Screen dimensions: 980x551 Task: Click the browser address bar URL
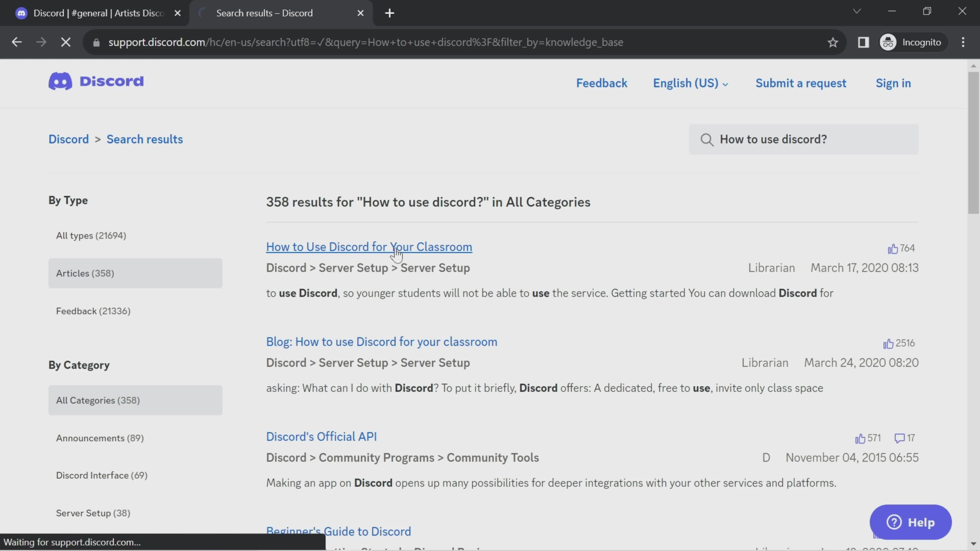pyautogui.click(x=366, y=42)
